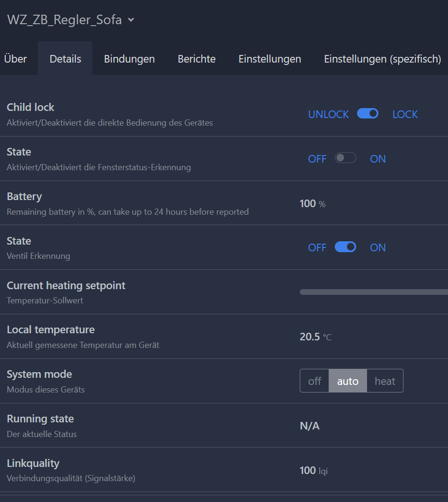Enable the Fensterstatus-Erkennung state switch
This screenshot has height=502, width=448.
tap(345, 158)
